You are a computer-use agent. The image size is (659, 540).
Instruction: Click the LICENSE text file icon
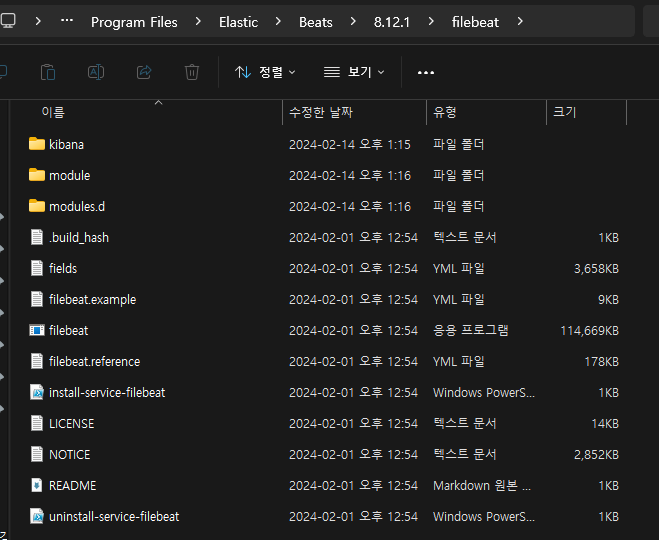(37, 423)
